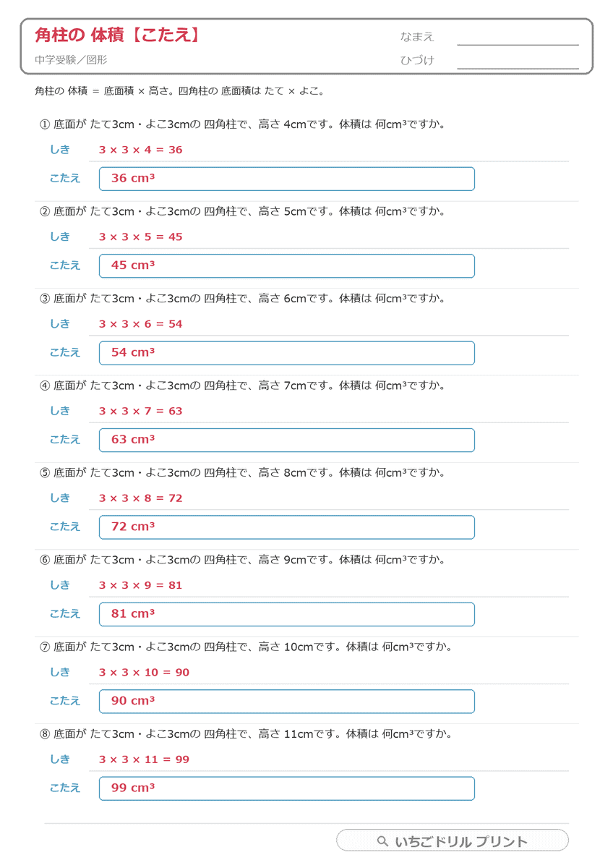The image size is (613, 868).
Task: Click the 72 cm³ answer box
Action: [287, 527]
